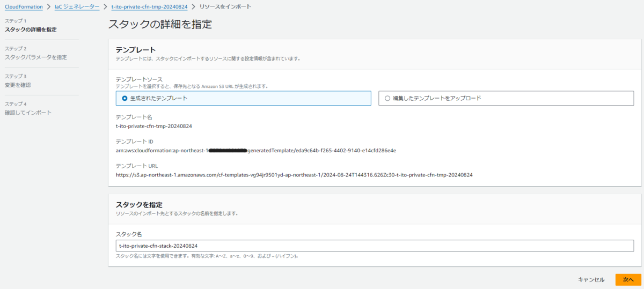
Task: Select 生成されたテンプレート radio option
Action: tap(243, 98)
